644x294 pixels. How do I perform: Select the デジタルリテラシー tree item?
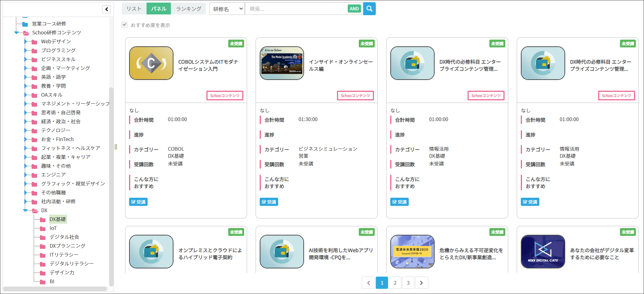(x=72, y=264)
